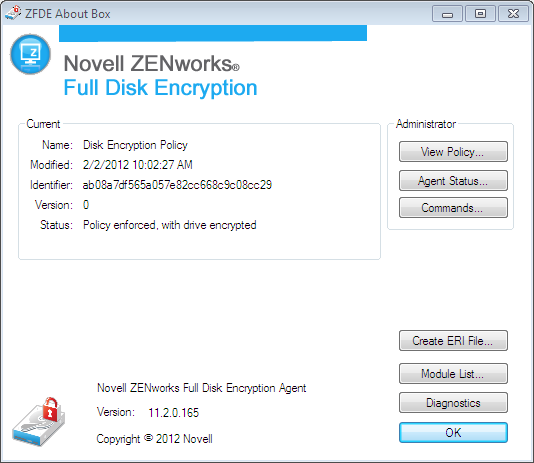The image size is (534, 463).
Task: Minimize the ZFDE About Box window
Action: click(x=447, y=14)
